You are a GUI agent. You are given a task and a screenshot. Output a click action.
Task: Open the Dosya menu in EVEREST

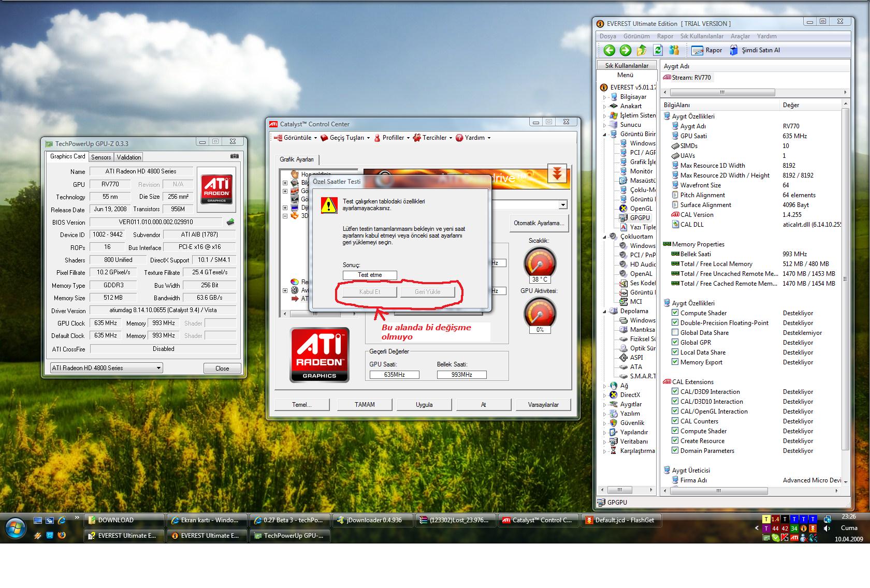click(x=608, y=36)
